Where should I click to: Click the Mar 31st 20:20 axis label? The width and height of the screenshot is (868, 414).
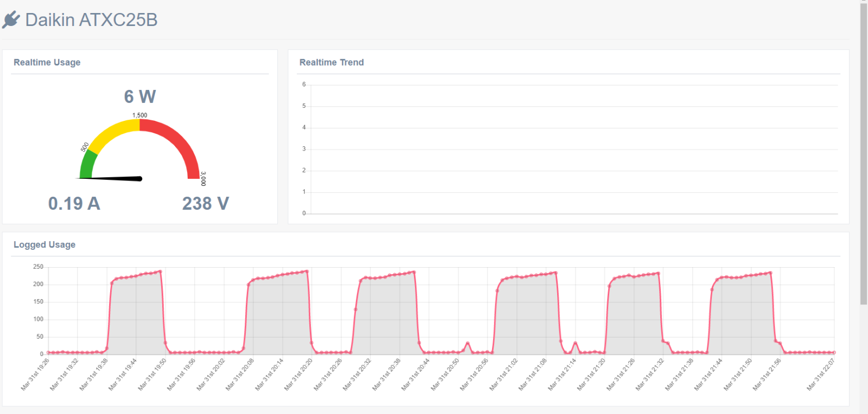(299, 374)
